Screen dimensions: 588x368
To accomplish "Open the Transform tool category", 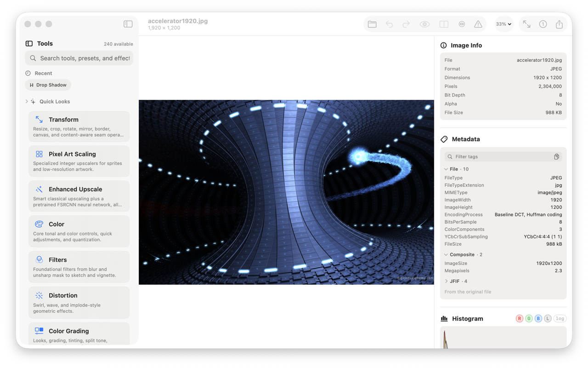I will [x=79, y=126].
